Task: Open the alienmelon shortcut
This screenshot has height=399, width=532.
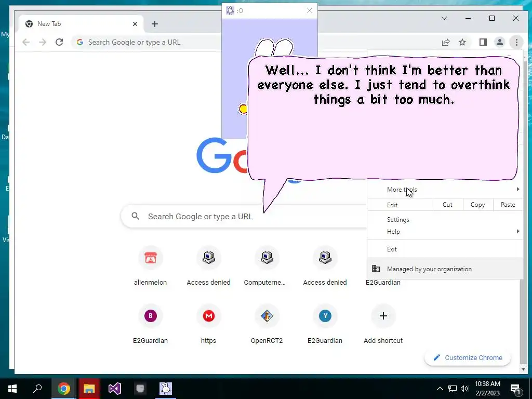Action: point(150,267)
